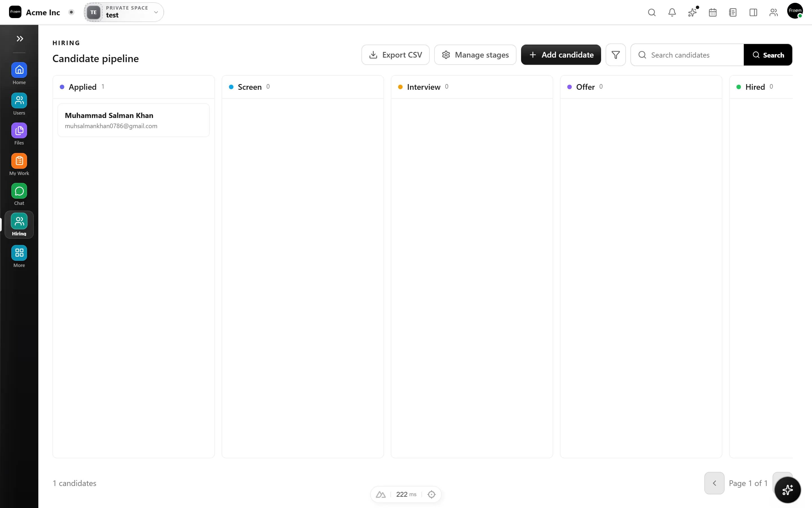Expand the private space 'test' dropdown

pyautogui.click(x=124, y=12)
